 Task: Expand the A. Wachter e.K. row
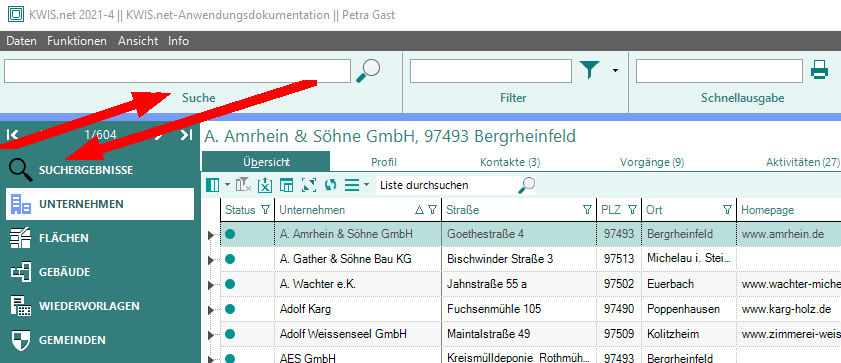point(210,285)
